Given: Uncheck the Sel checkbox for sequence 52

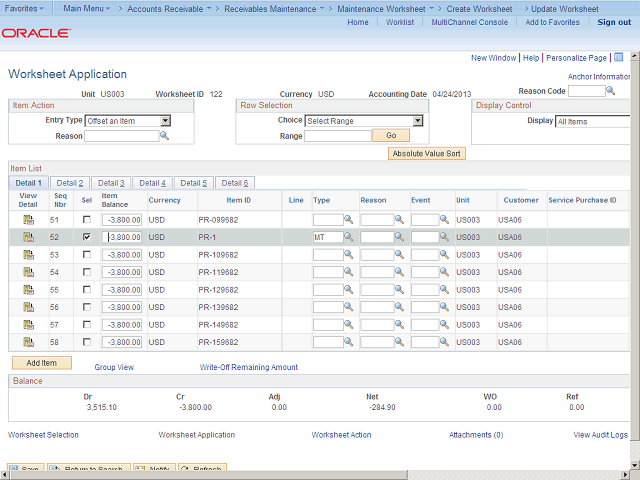Looking at the screenshot, I should click(x=87, y=237).
